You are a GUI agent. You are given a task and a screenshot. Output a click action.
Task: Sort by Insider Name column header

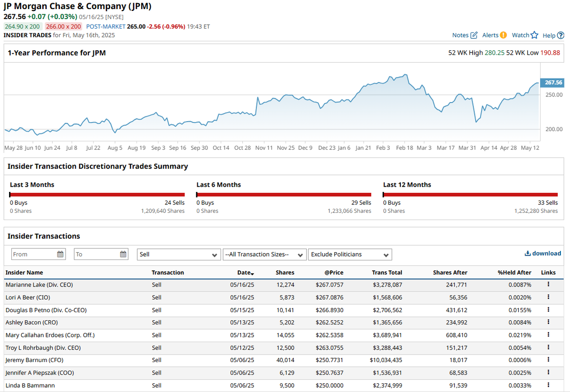[24, 272]
